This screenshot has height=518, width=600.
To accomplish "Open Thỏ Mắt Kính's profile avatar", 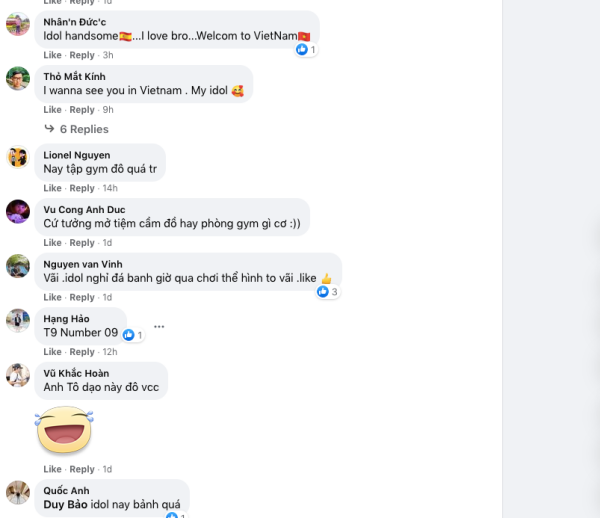I will pos(18,78).
